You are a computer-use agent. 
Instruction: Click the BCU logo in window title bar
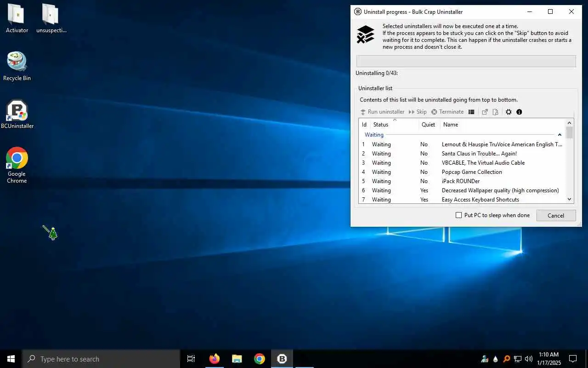click(x=358, y=12)
